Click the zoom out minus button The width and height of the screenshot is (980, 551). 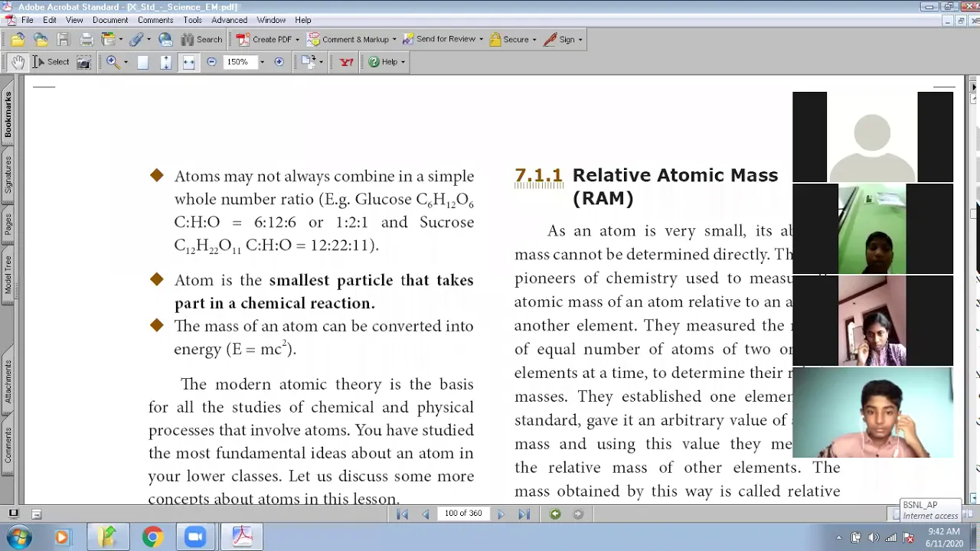click(x=211, y=62)
